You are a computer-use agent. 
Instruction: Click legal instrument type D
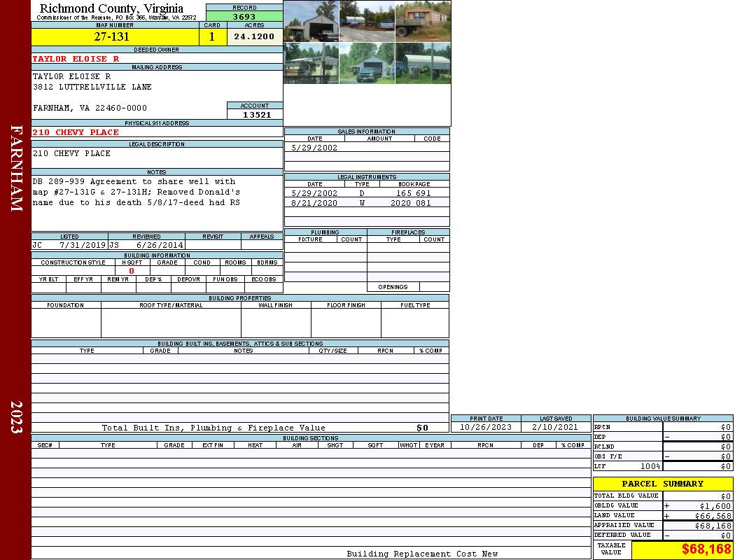click(x=362, y=193)
